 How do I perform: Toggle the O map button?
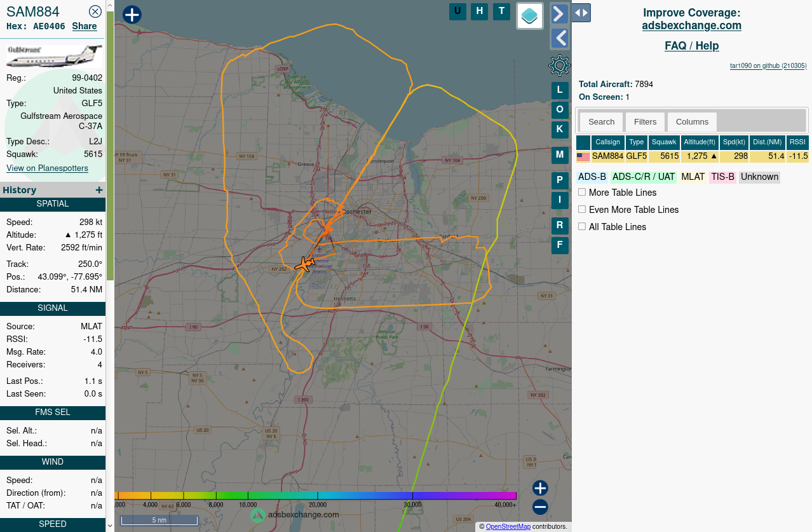click(x=560, y=110)
